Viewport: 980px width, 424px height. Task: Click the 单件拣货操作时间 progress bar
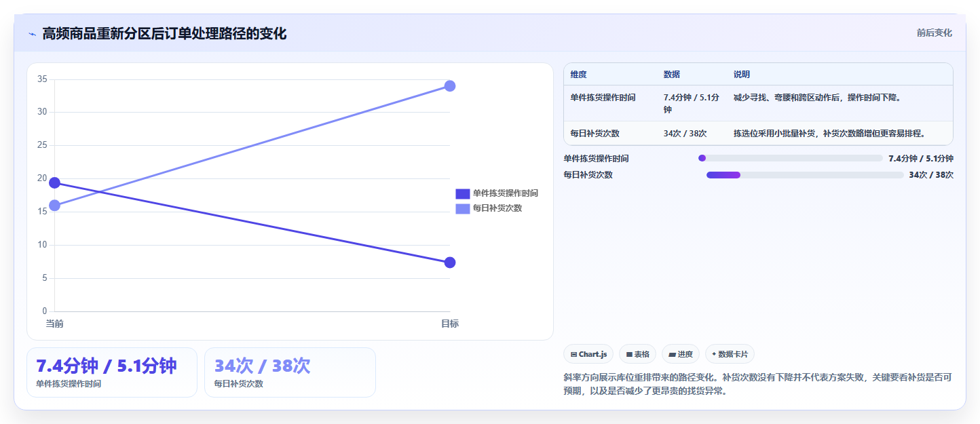pyautogui.click(x=791, y=158)
